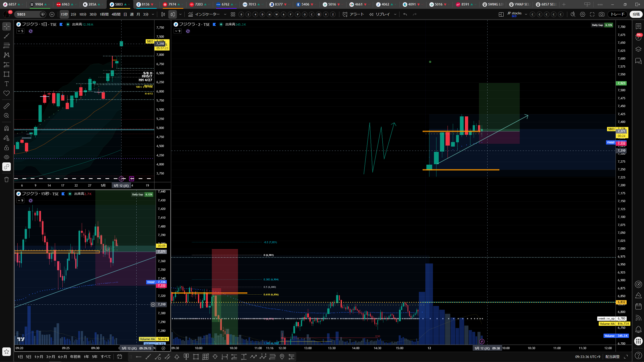
Task: Open the calendar panel in right sidebar
Action: coord(638,306)
